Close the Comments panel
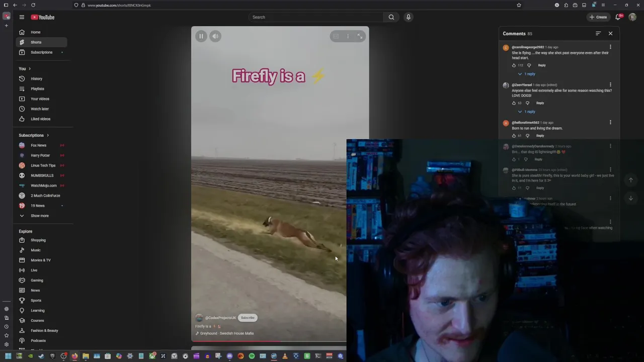644x362 pixels. point(611,34)
